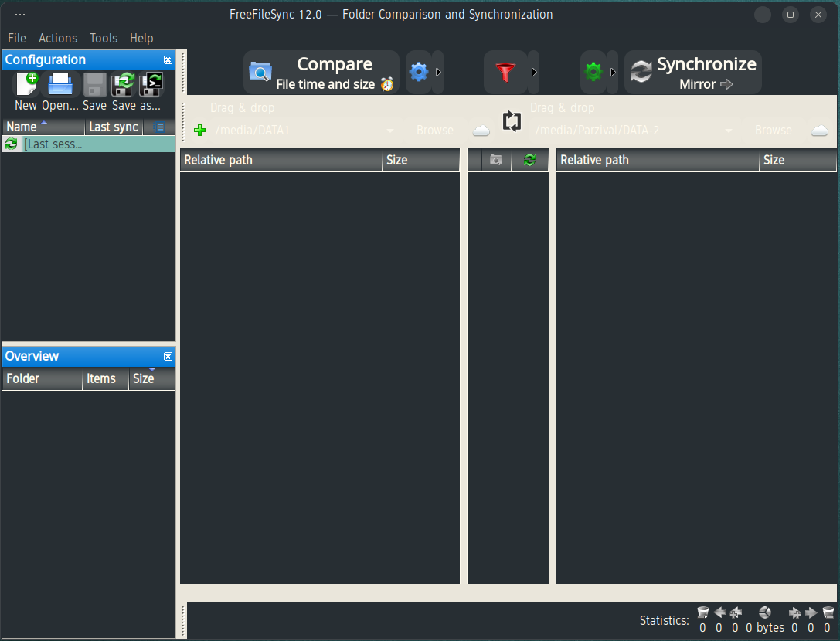Screen dimensions: 840x641
Task: Swap sides with the swap icon
Action: 512,121
